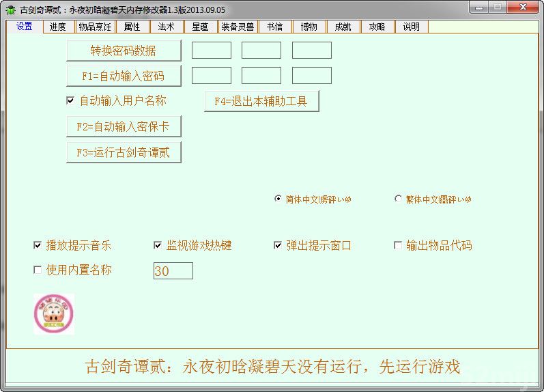Enable 使用内置名称 checkbox
Image resolution: width=544 pixels, height=392 pixels.
(38, 270)
